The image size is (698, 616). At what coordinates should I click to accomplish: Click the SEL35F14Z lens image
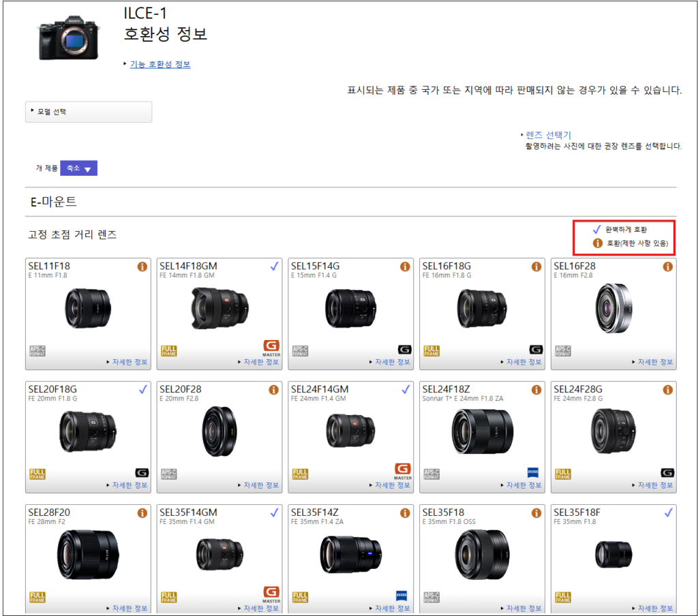point(351,555)
